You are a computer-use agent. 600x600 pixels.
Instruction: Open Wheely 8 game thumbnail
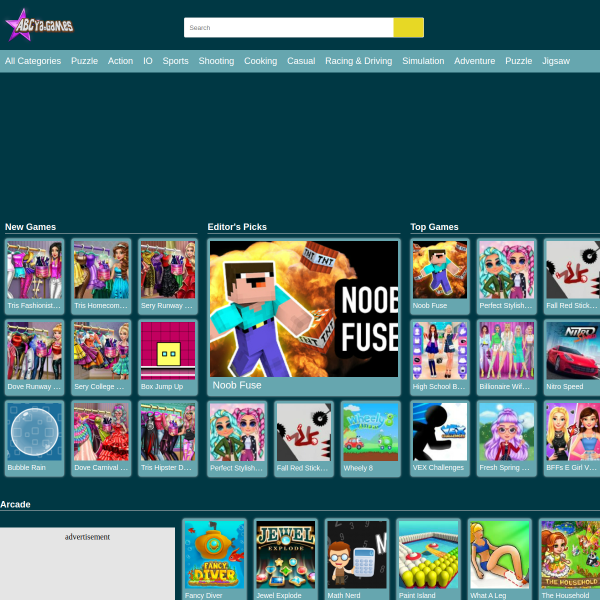pos(370,439)
